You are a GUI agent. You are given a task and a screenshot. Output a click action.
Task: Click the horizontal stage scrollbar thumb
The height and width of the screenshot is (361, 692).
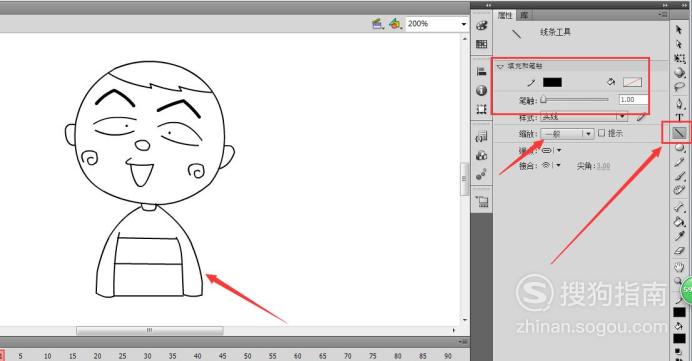click(150, 330)
